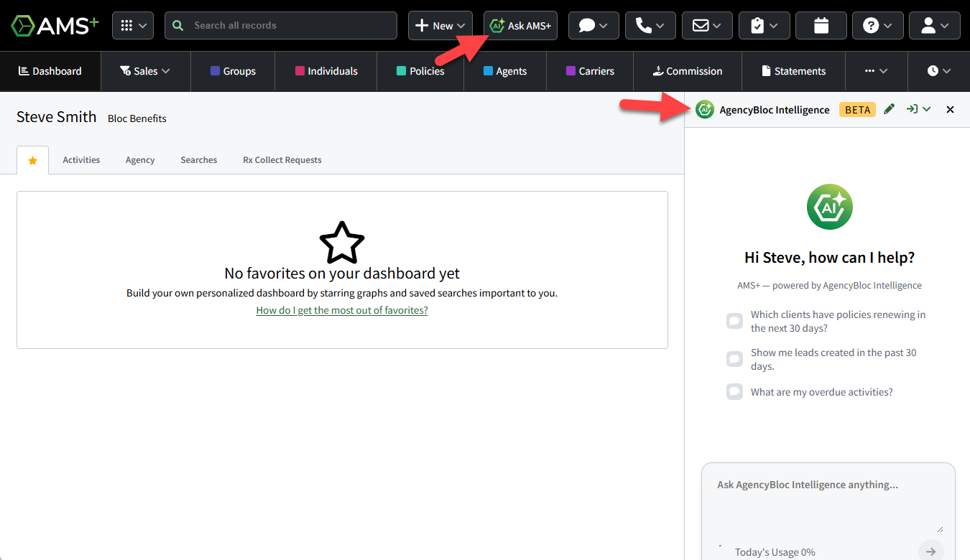The height and width of the screenshot is (560, 970).
Task: Open Agents in the nav bar
Action: click(505, 71)
